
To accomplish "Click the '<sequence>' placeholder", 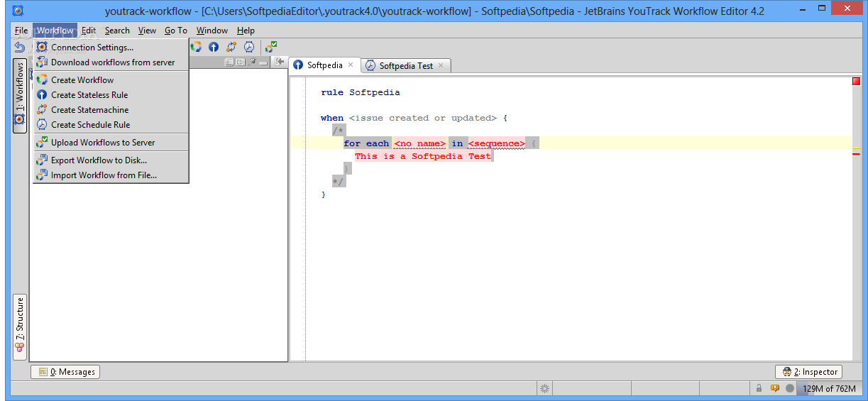I will pos(497,143).
